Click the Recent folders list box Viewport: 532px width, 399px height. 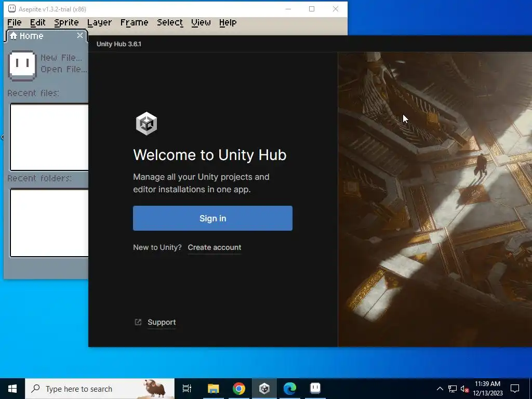tap(49, 223)
